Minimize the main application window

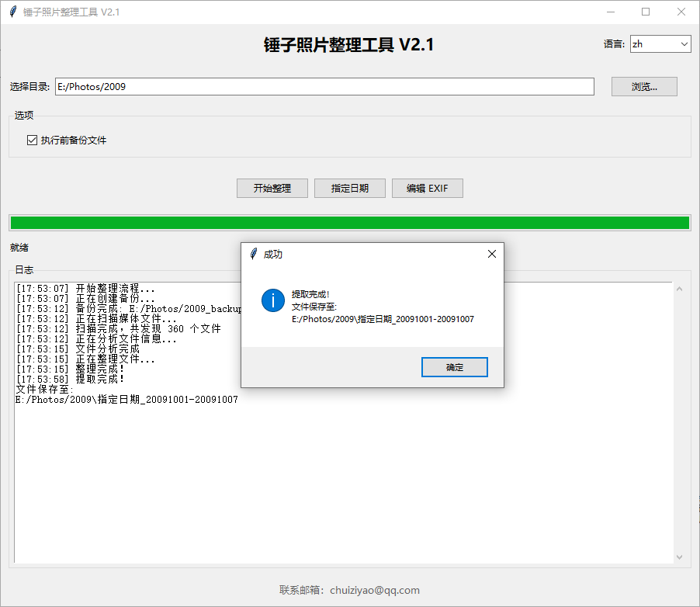[611, 12]
